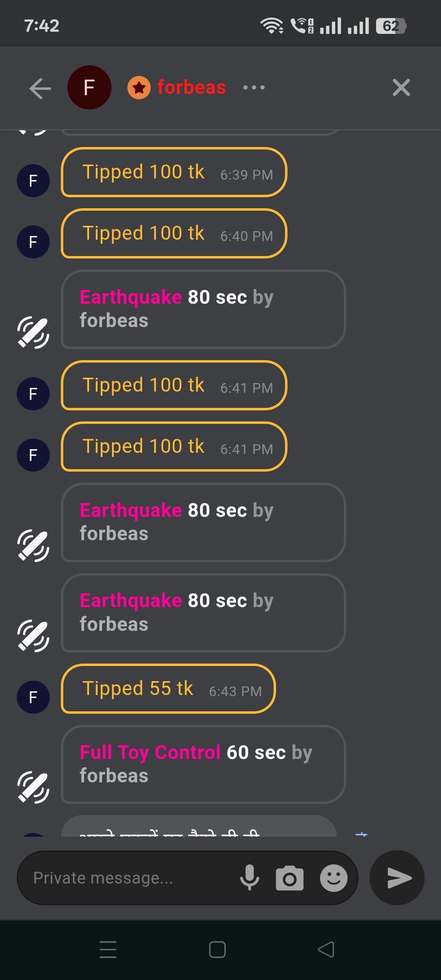The width and height of the screenshot is (441, 980).
Task: Focus the Private message input field
Action: pyautogui.click(x=131, y=878)
